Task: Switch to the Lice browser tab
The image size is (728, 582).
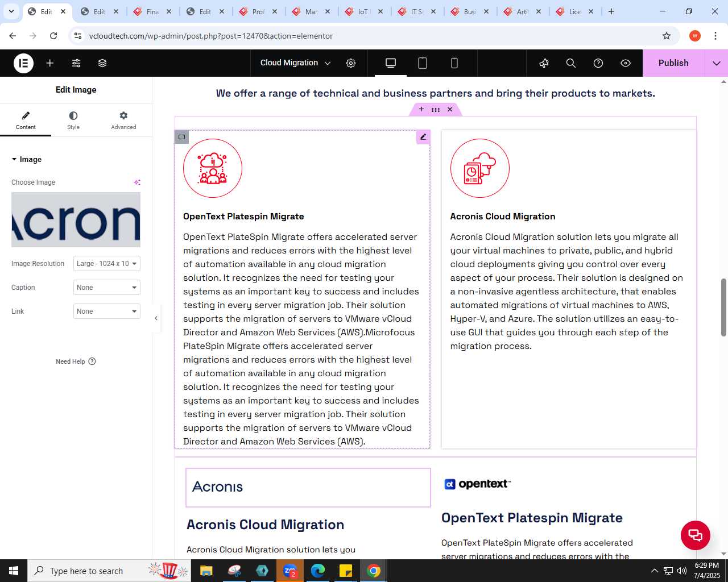Action: pyautogui.click(x=575, y=11)
